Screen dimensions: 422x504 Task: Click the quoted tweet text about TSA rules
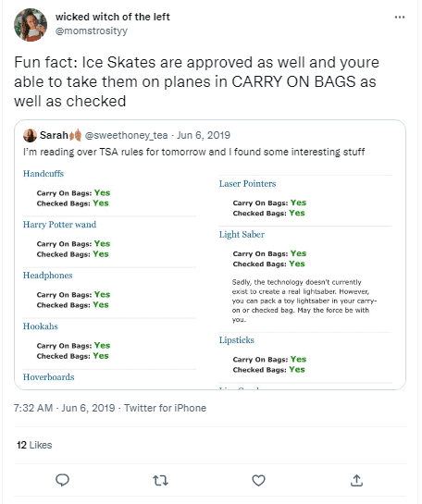pyautogui.click(x=194, y=152)
